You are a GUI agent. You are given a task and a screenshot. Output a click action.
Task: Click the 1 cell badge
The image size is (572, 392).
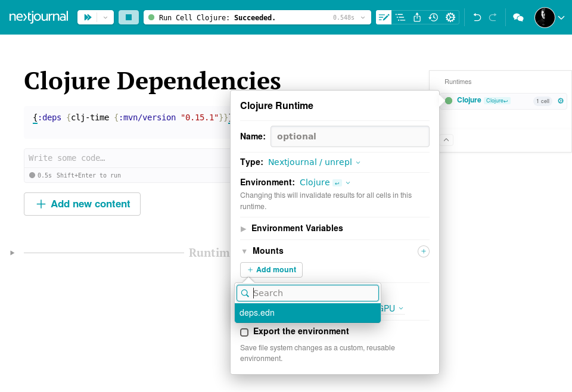pyautogui.click(x=543, y=101)
